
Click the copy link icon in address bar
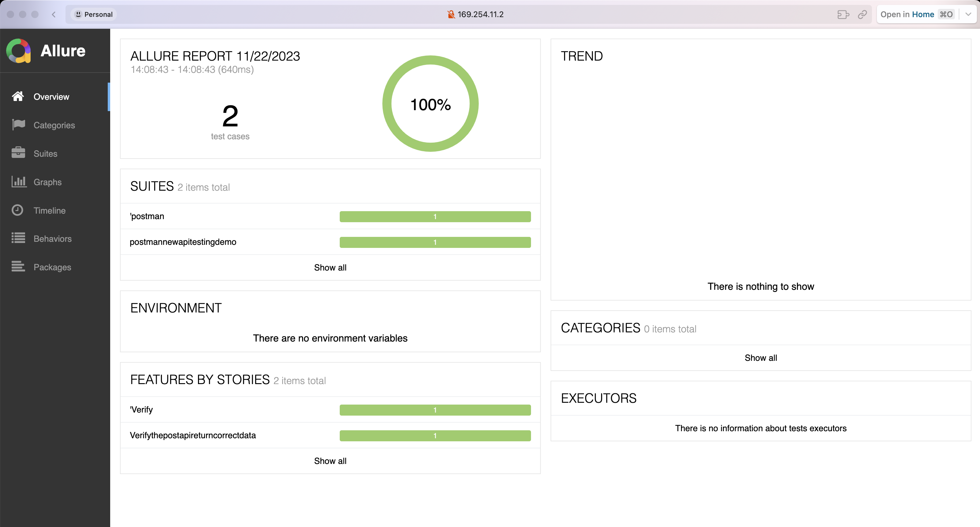(862, 14)
